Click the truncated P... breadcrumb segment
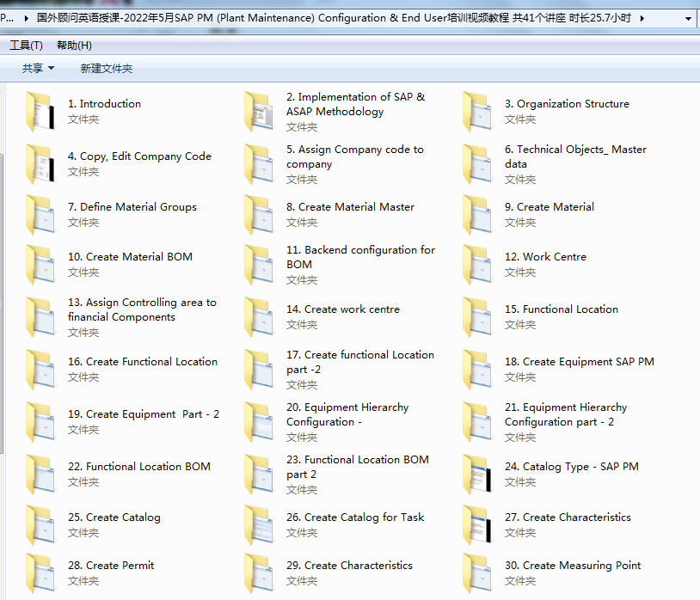The width and height of the screenshot is (700, 600). tap(7, 18)
